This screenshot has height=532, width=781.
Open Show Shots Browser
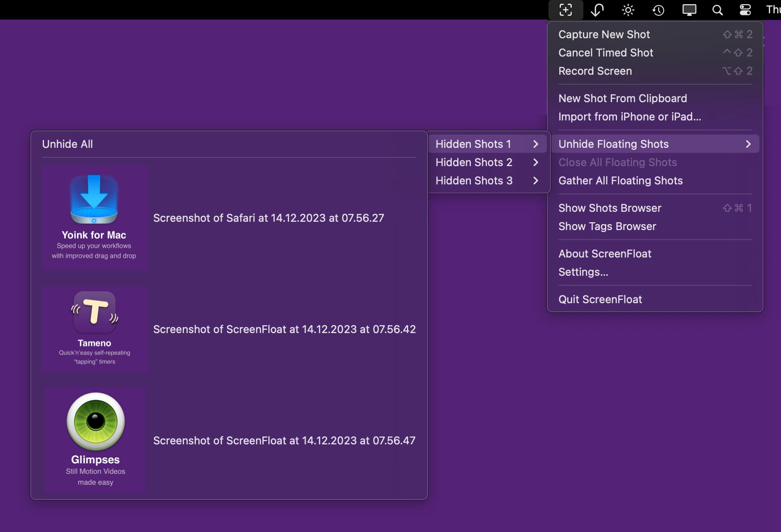tap(610, 208)
